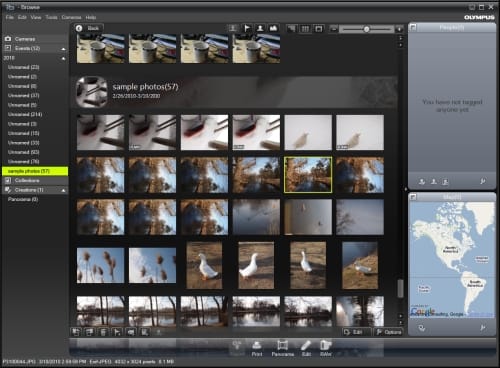Collapse the Events (12) section

tap(63, 49)
